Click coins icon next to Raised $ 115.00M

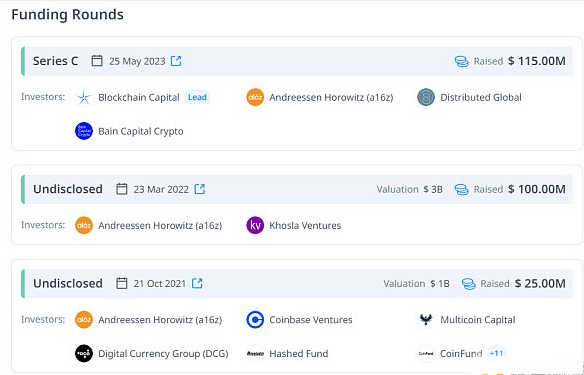tap(461, 61)
